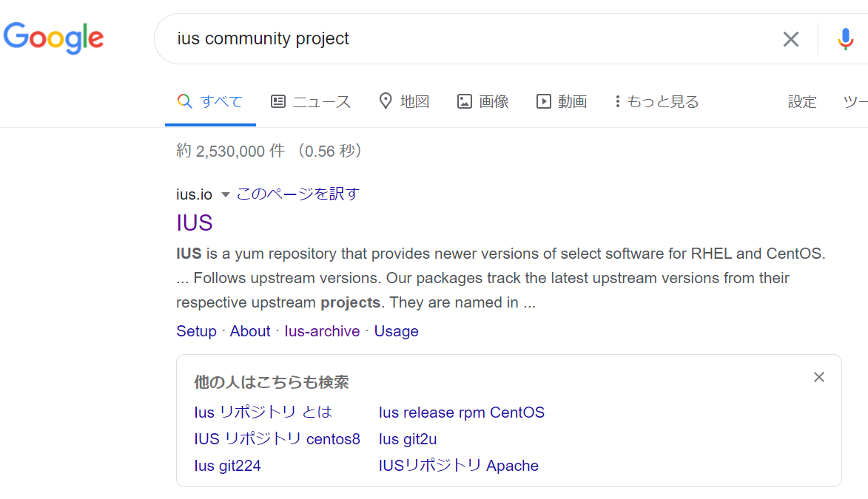Search for Ius git224
Screen dimensions: 868x499
coord(227,466)
